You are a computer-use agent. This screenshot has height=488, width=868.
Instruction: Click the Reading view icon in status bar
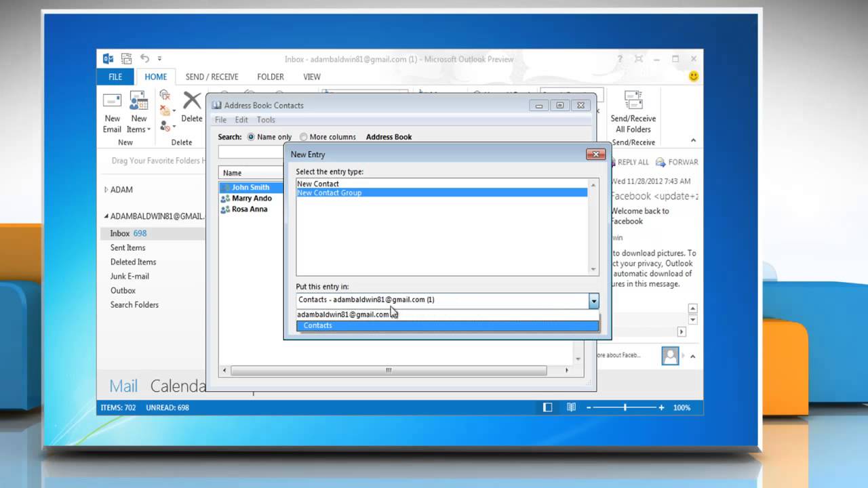(x=572, y=407)
